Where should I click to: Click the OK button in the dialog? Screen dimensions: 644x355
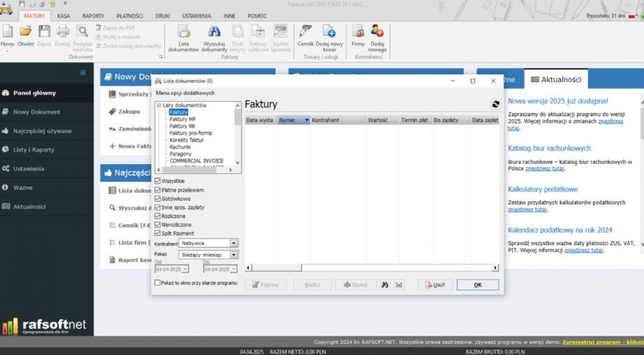pyautogui.click(x=478, y=285)
